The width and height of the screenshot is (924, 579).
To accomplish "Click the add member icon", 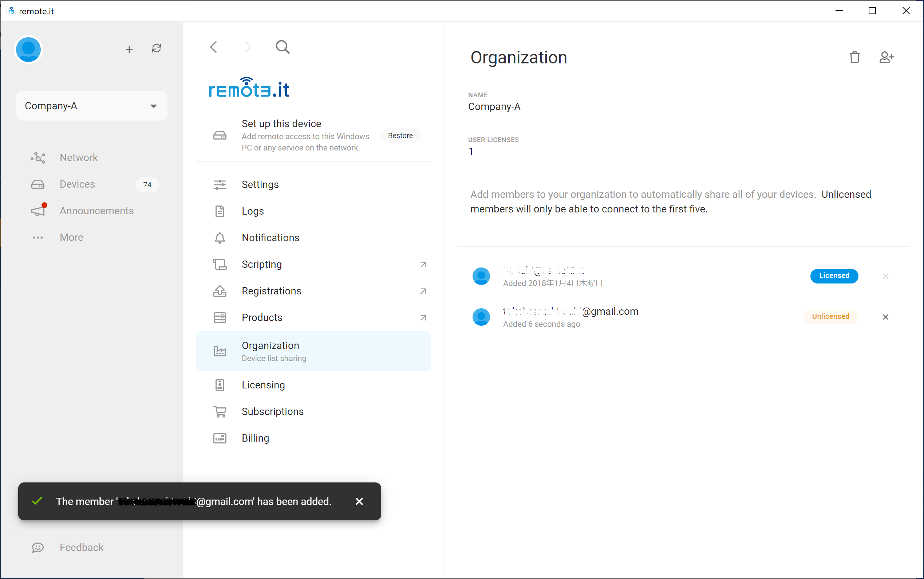I will (x=886, y=58).
